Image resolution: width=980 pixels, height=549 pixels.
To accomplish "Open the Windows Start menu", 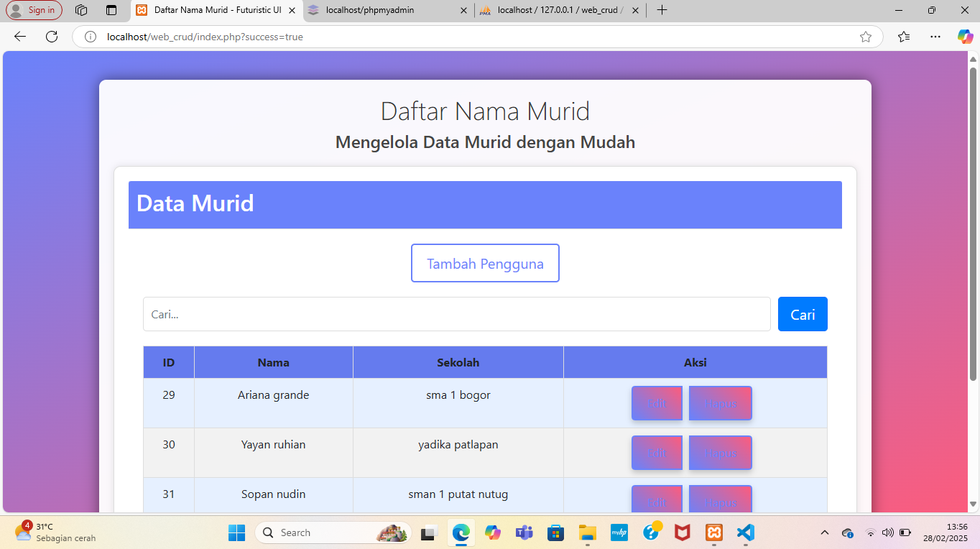I will 236,532.
